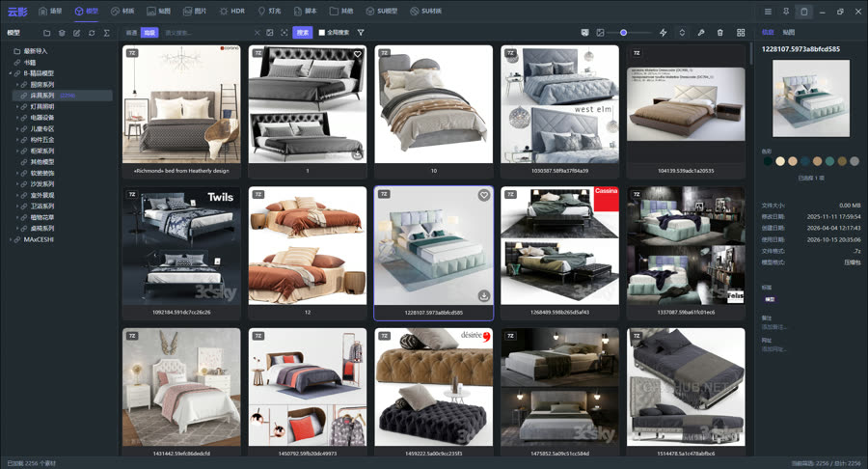The width and height of the screenshot is (868, 469).
Task: Click the 云影 app logo
Action: [x=17, y=11]
